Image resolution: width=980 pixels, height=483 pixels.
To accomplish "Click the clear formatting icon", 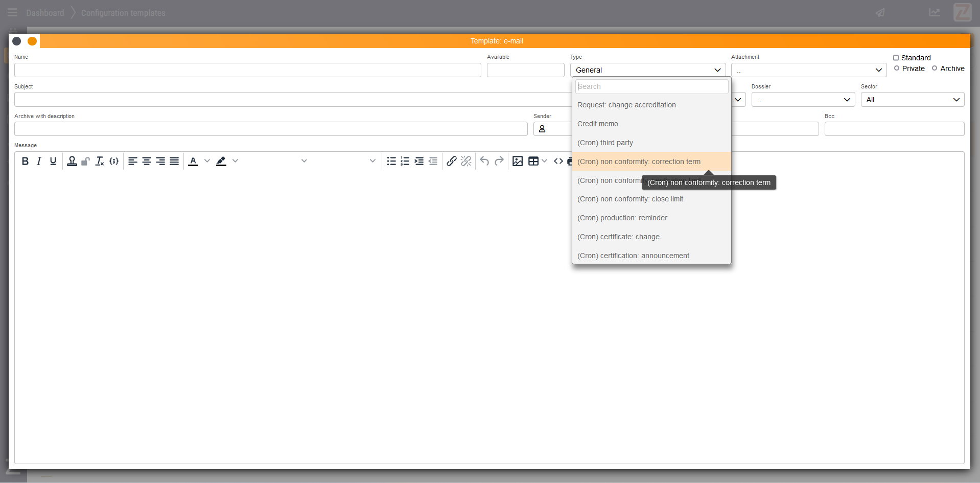I will coord(100,162).
